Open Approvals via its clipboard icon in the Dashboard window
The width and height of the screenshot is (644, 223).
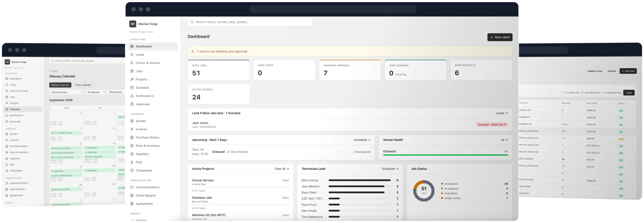(132, 104)
